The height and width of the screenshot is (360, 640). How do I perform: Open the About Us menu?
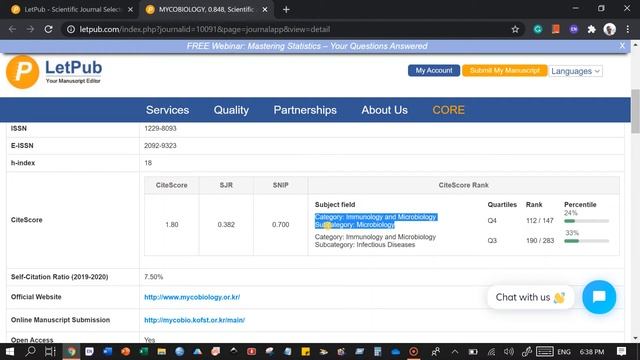coord(384,110)
